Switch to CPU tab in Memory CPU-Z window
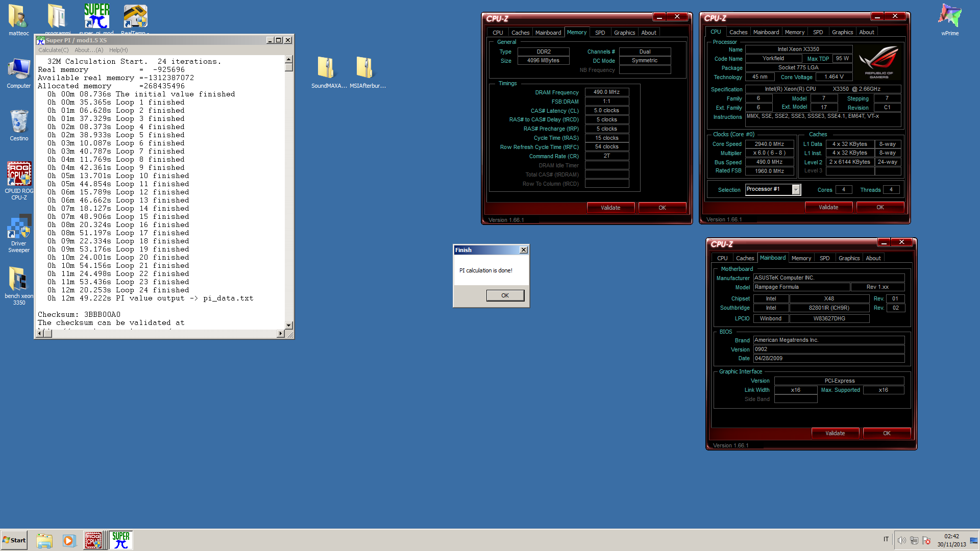This screenshot has height=551, width=980. pos(498,33)
